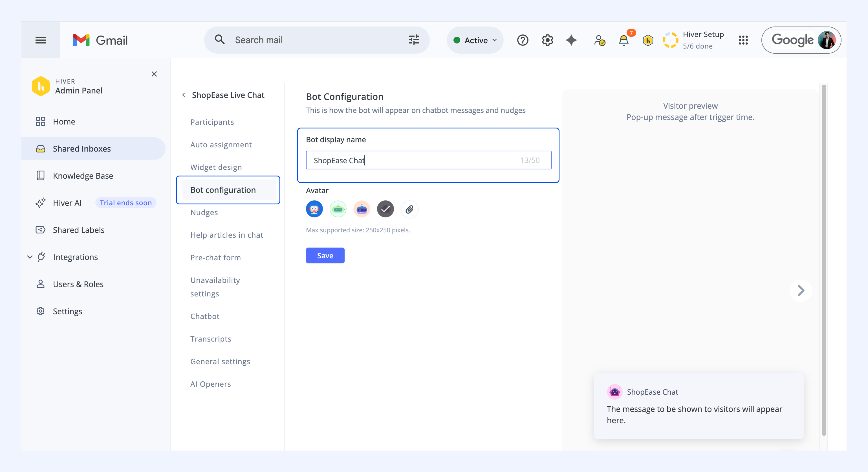Open Transcripts settings tab
Image resolution: width=868 pixels, height=472 pixels.
tap(211, 339)
